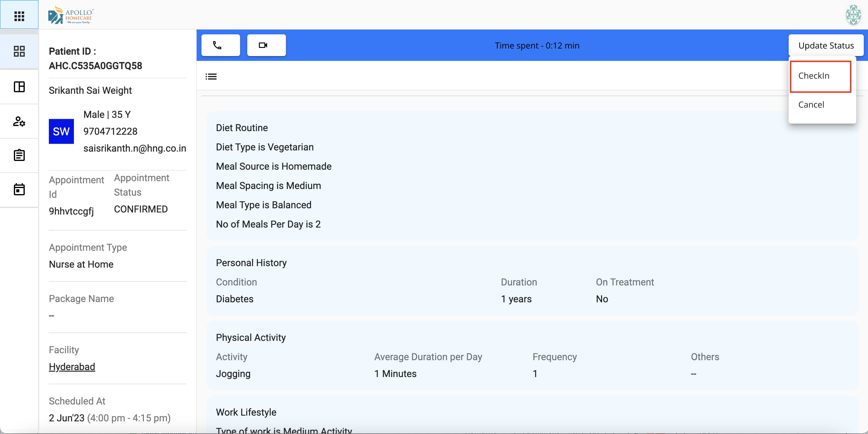Open the Hyderabad facility link
This screenshot has height=434, width=868.
coord(72,367)
